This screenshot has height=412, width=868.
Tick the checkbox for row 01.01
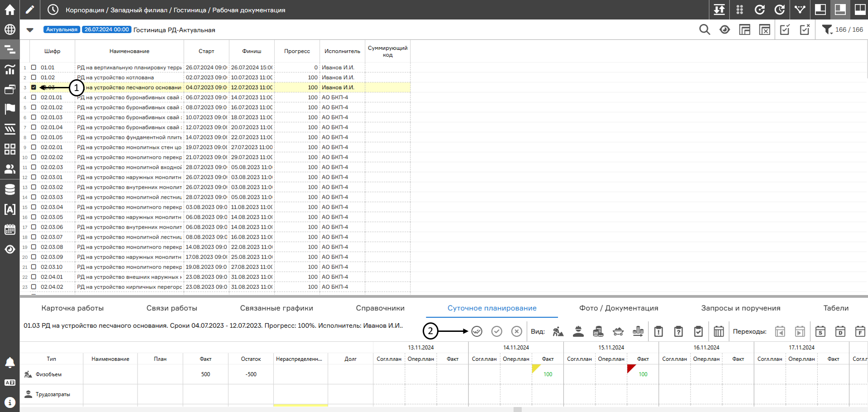[x=33, y=67]
